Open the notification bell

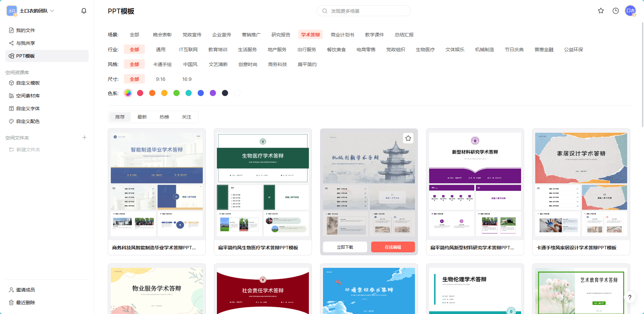84,11
